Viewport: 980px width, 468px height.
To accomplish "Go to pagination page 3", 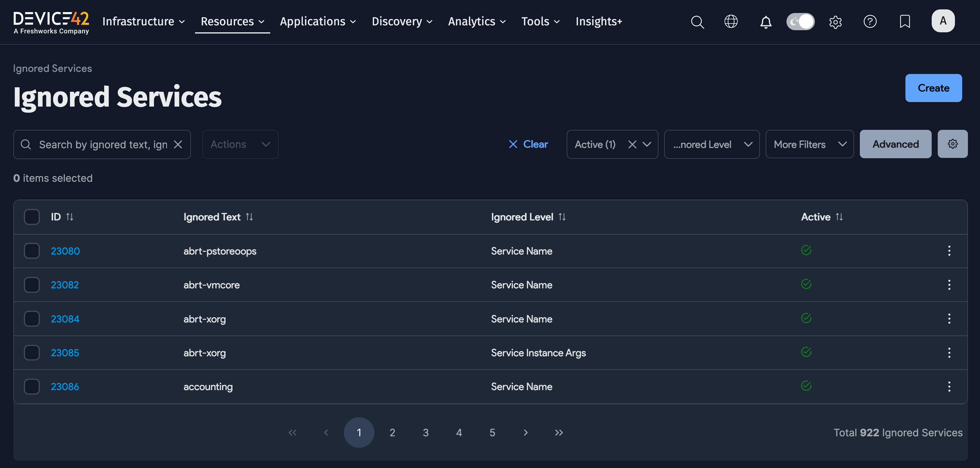I will pos(426,433).
